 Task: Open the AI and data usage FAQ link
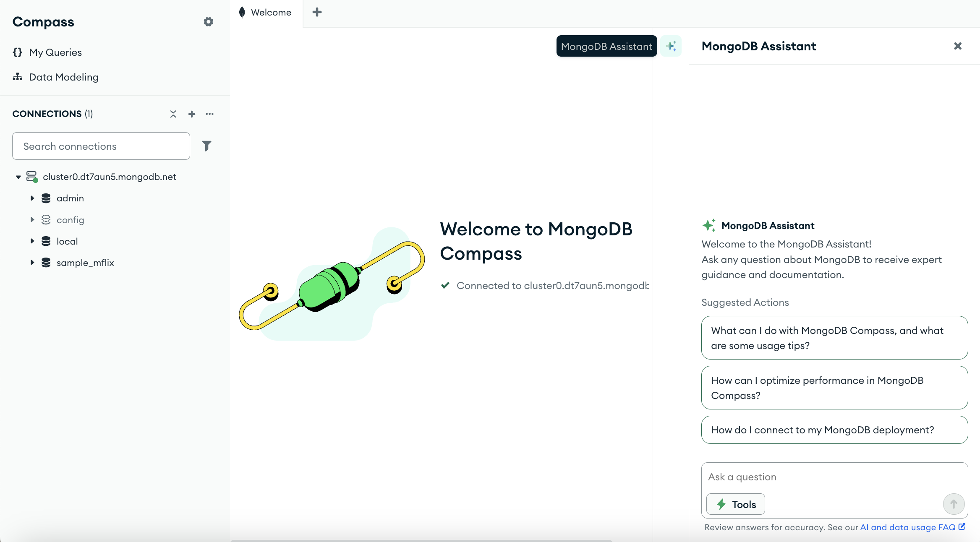coord(908,527)
